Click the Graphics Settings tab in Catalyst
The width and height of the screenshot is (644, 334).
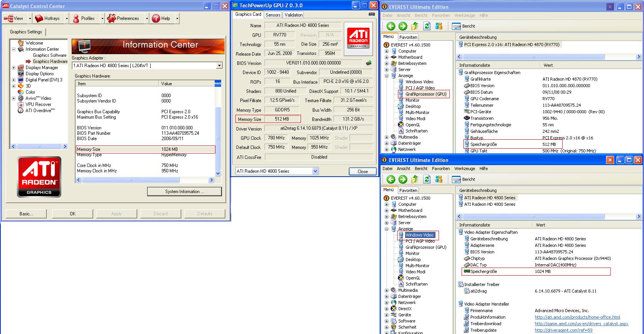(26, 32)
